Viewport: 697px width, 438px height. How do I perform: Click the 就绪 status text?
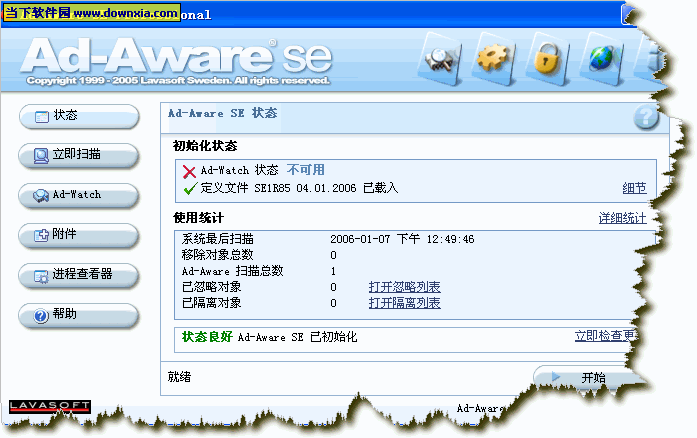point(180,377)
